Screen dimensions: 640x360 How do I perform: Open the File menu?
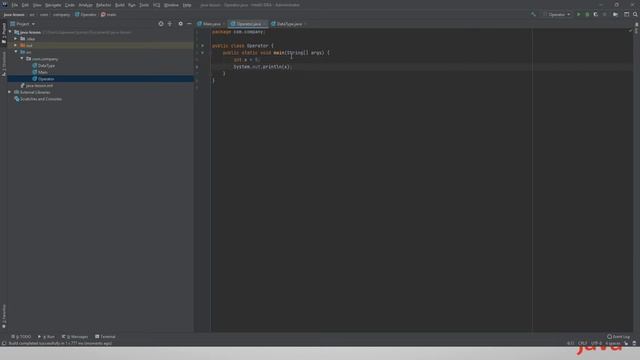pos(15,5)
